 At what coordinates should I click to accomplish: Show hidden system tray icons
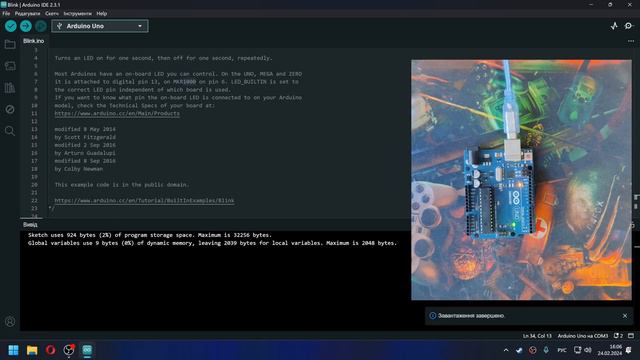[506, 350]
